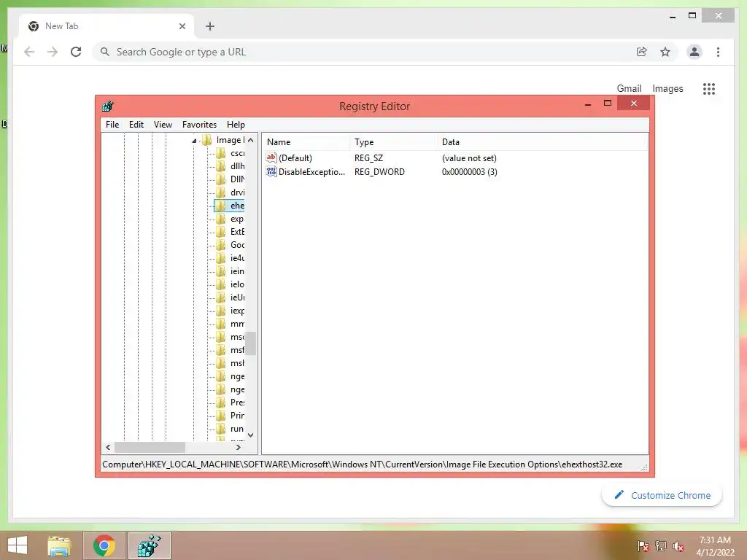
Task: Click the REG_SZ type cell
Action: tap(368, 158)
